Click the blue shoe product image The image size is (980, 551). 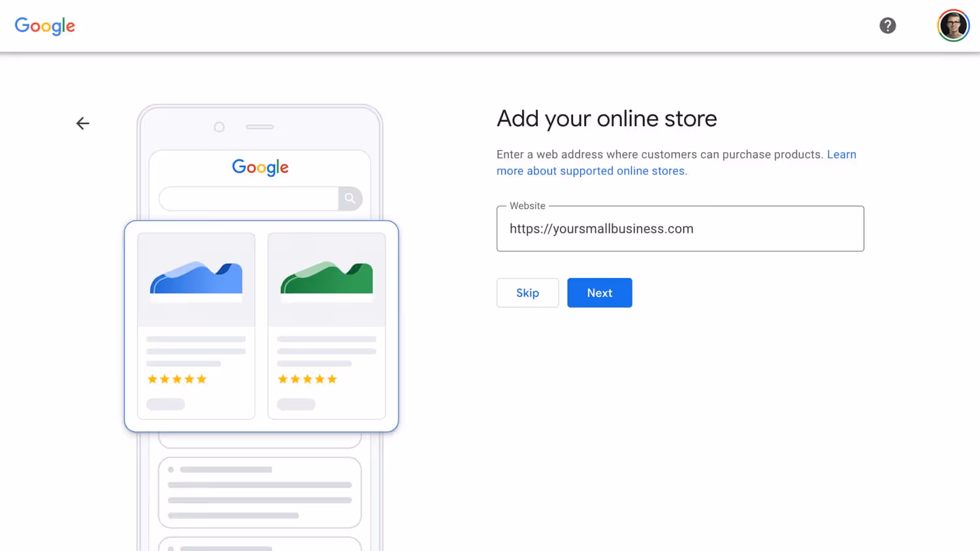[196, 279]
